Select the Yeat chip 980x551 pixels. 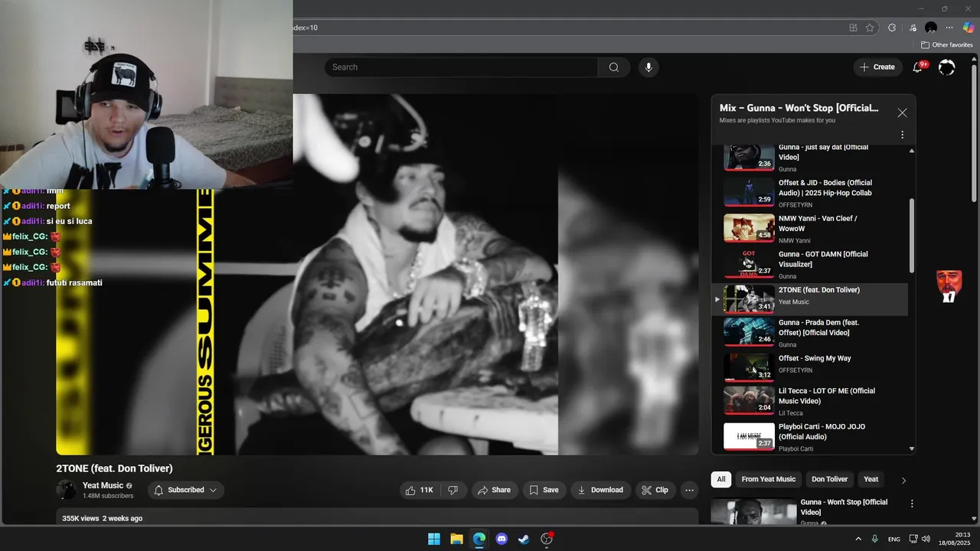click(x=871, y=479)
